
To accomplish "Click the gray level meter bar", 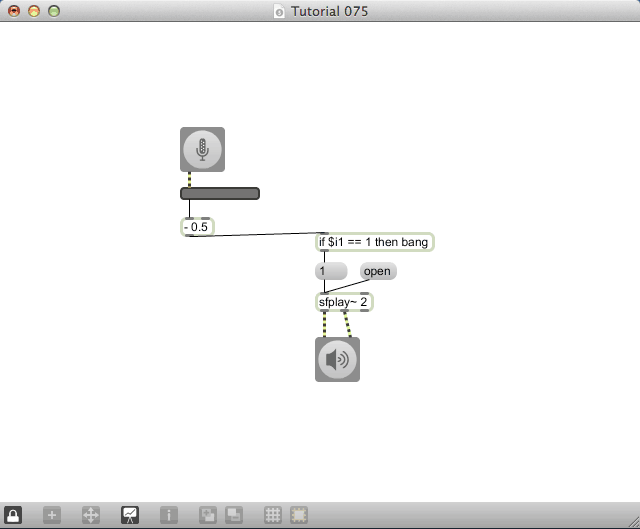I will (x=220, y=194).
